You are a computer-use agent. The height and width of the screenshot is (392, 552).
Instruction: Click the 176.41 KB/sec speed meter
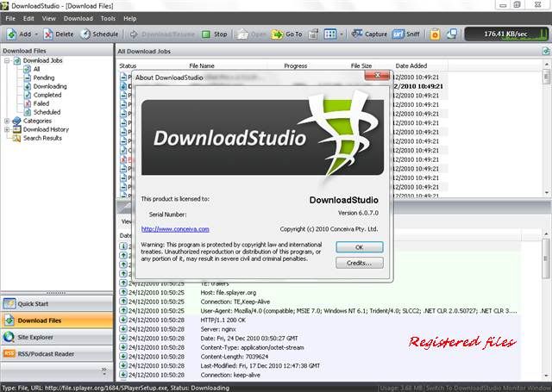[x=506, y=34]
